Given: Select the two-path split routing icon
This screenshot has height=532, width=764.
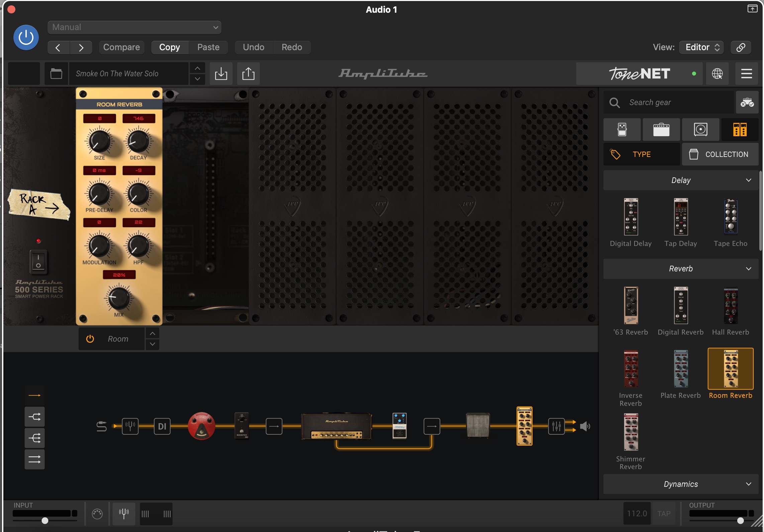Looking at the screenshot, I should (x=34, y=417).
